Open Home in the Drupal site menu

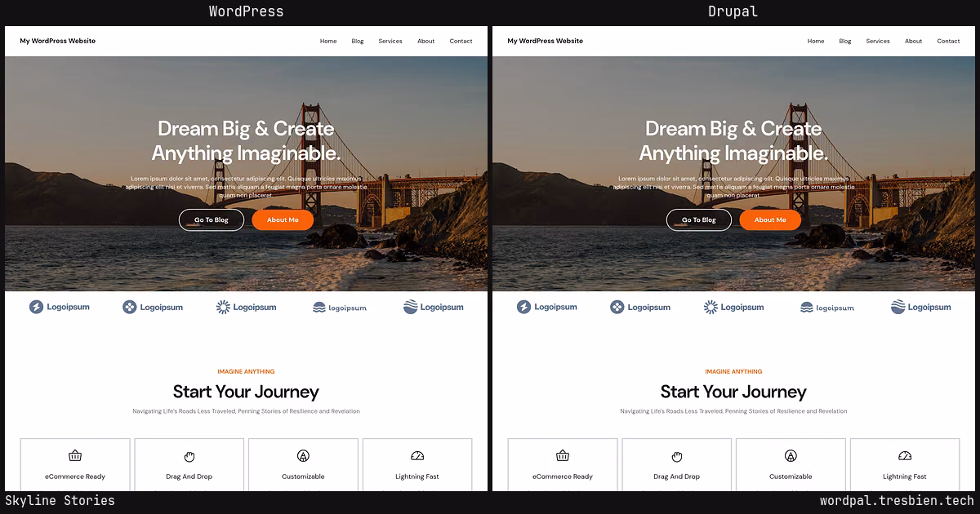(x=816, y=41)
